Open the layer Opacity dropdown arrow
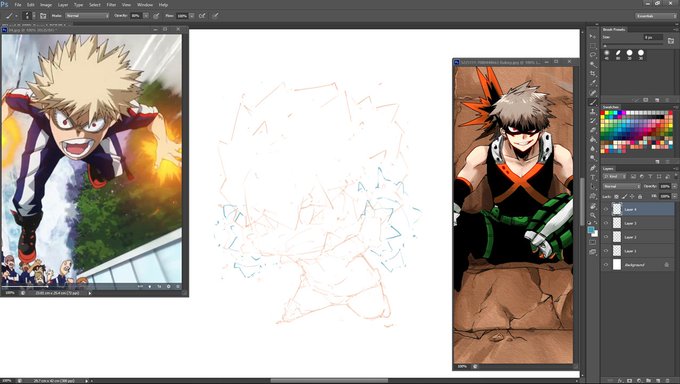 pos(675,186)
